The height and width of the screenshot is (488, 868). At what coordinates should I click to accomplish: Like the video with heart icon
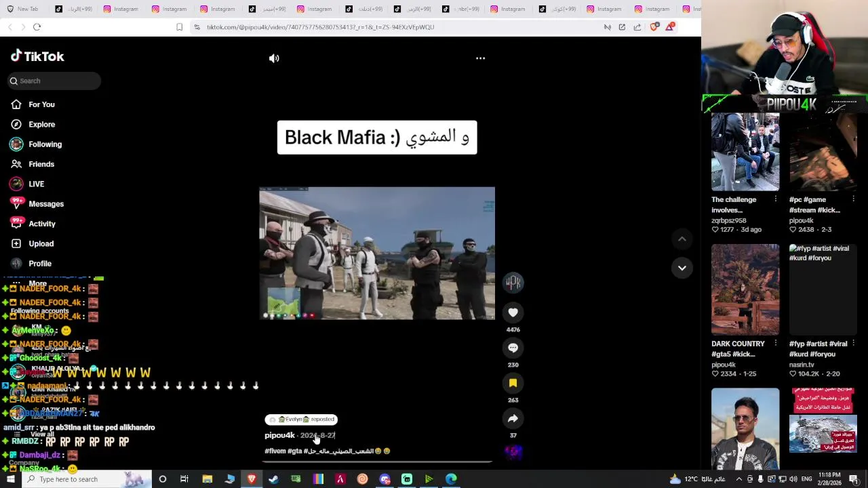513,312
